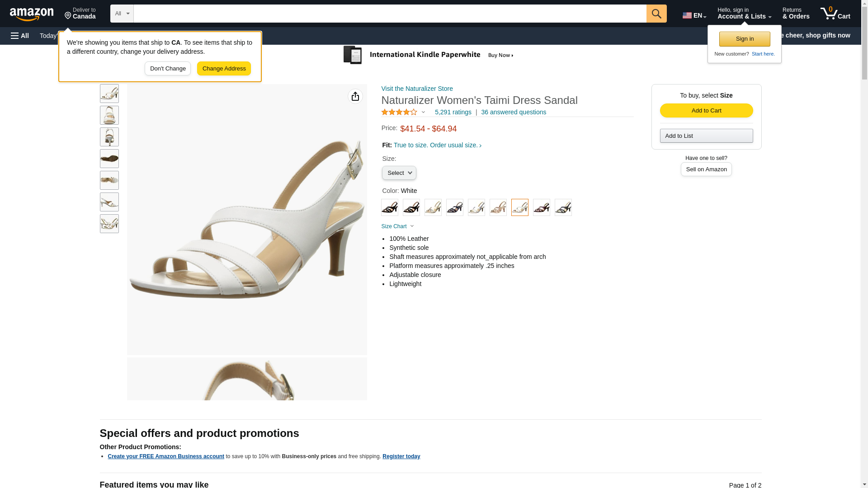
Task: Click the star rating icons
Action: click(399, 112)
